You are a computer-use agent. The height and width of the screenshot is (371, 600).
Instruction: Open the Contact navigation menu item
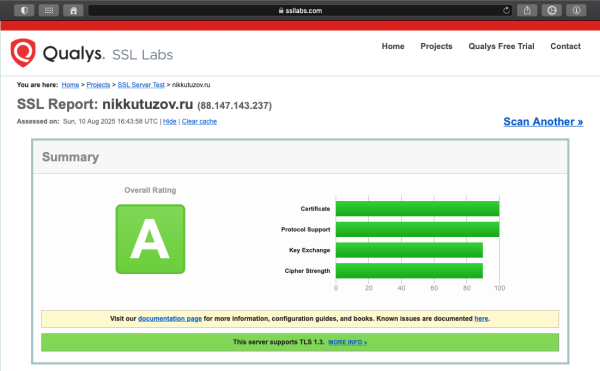(566, 46)
